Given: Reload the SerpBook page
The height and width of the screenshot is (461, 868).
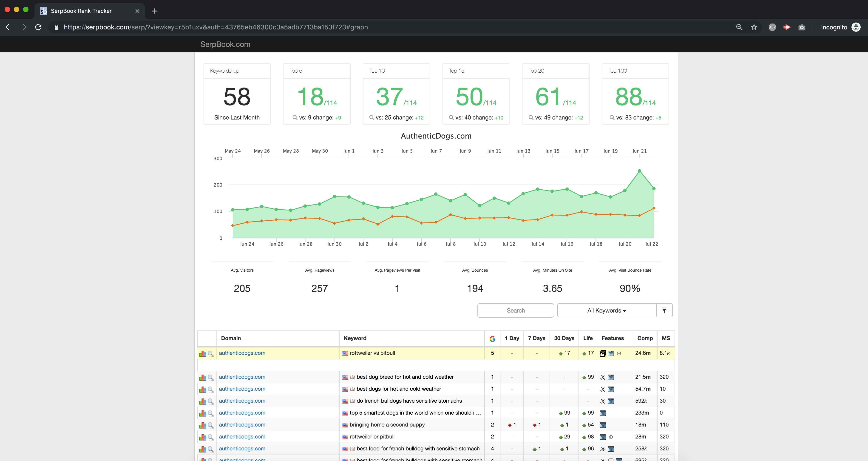Looking at the screenshot, I should pyautogui.click(x=38, y=27).
